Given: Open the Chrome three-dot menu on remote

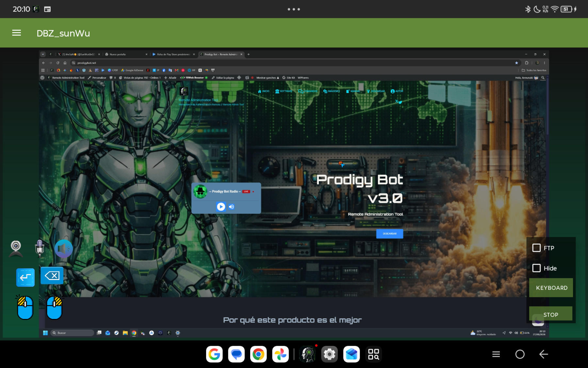Looking at the screenshot, I should (544, 63).
